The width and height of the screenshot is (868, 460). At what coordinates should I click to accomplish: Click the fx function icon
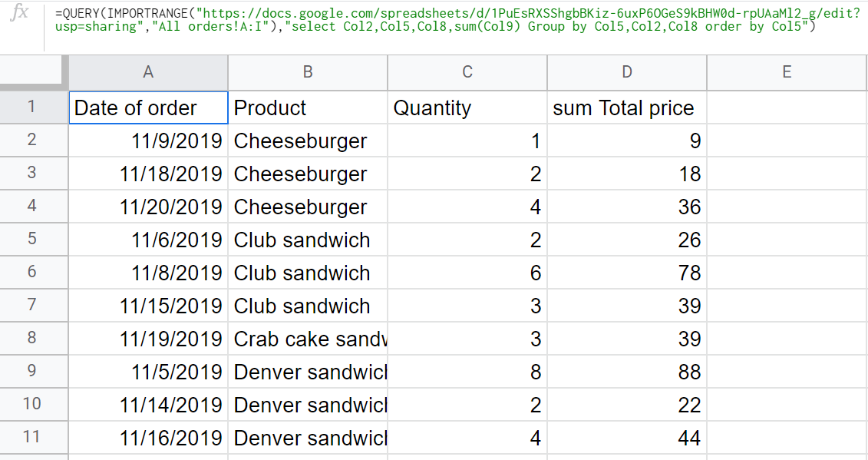[19, 12]
